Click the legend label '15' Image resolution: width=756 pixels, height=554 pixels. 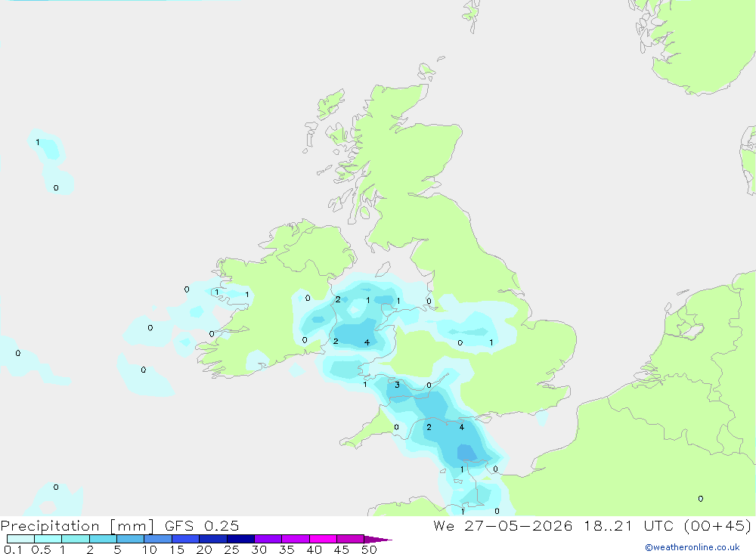(x=177, y=549)
